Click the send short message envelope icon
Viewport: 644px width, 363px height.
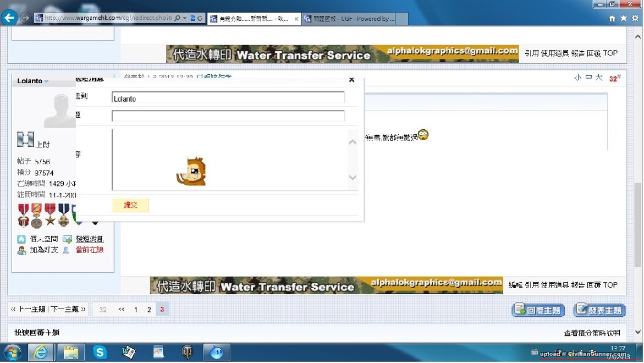click(67, 239)
